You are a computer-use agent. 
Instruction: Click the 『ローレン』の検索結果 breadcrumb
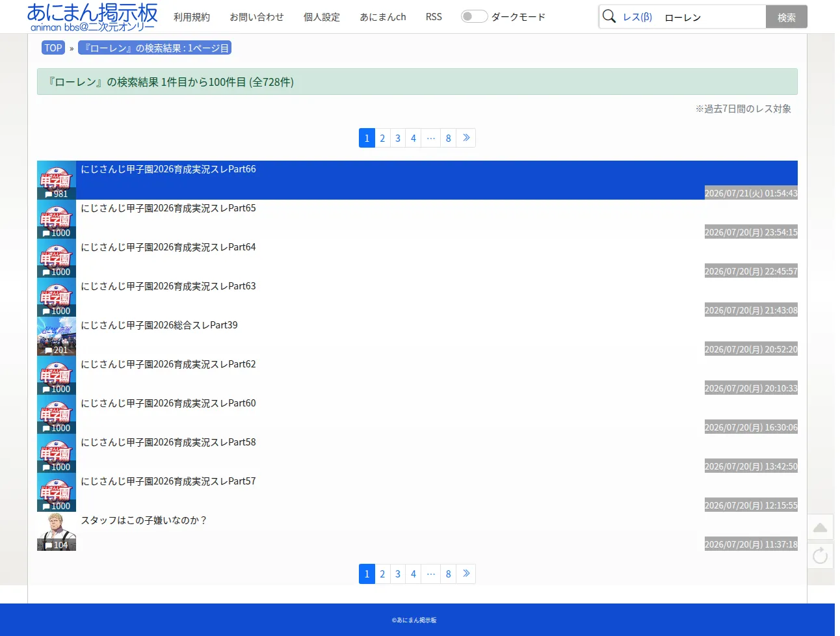click(155, 47)
